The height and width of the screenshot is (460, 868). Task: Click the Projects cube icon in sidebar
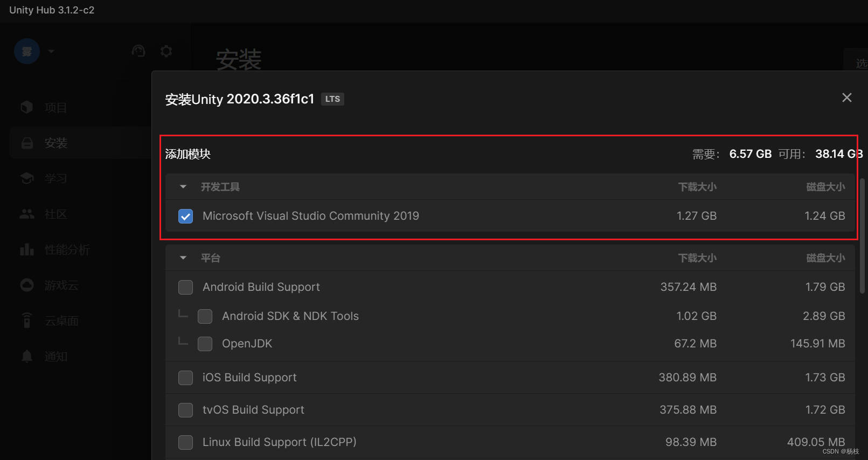pos(27,107)
